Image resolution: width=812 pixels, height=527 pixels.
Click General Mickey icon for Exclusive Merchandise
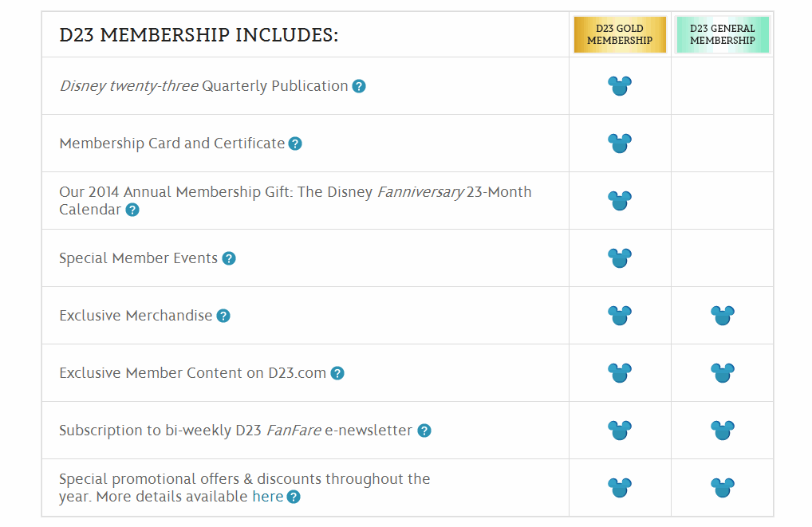[723, 316]
